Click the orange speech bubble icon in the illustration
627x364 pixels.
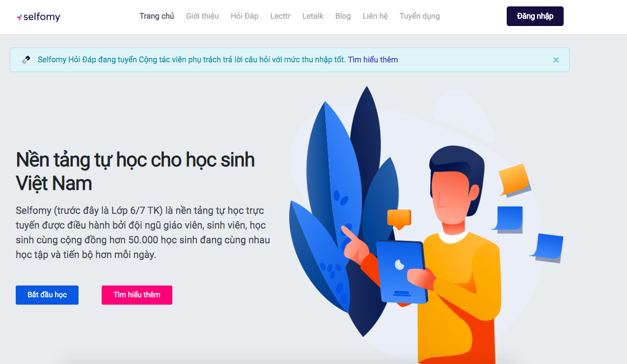point(399,219)
